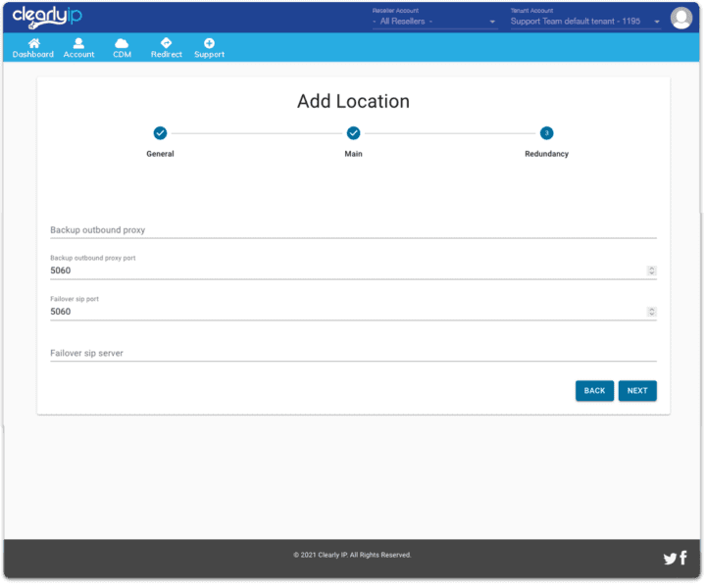Click the Support menu label
Screen dimensions: 706x588
coord(210,55)
